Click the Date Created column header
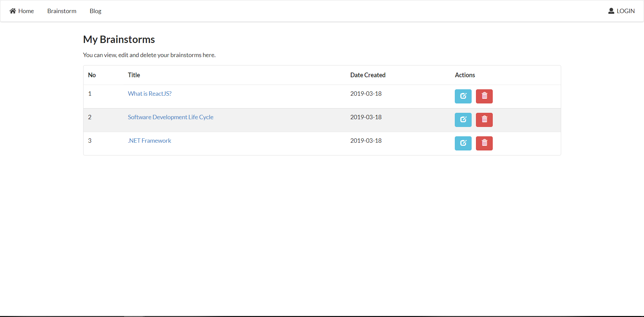 click(368, 75)
